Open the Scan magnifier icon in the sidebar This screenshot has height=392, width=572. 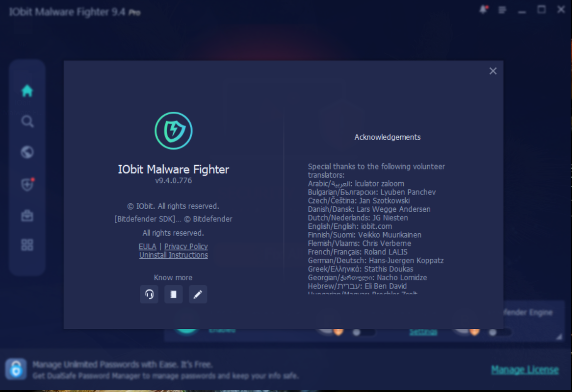(27, 122)
